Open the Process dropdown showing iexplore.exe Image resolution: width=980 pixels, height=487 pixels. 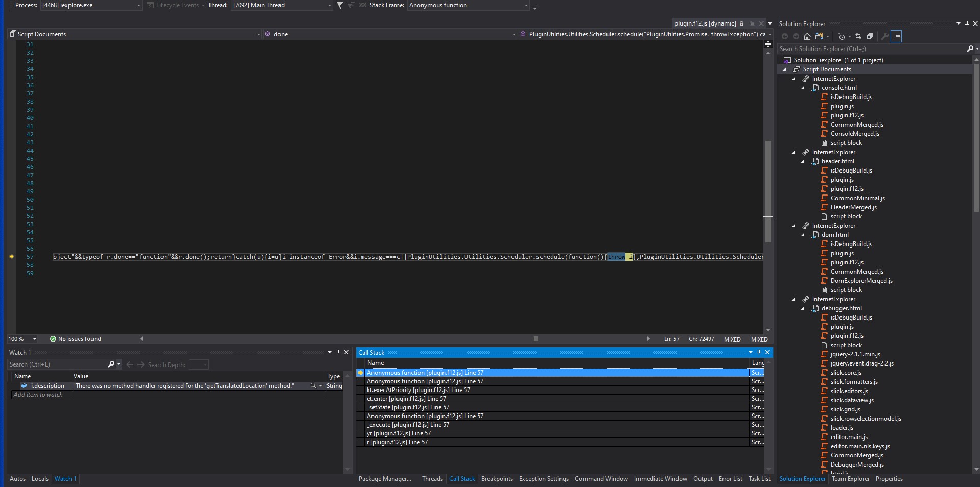[x=90, y=5]
